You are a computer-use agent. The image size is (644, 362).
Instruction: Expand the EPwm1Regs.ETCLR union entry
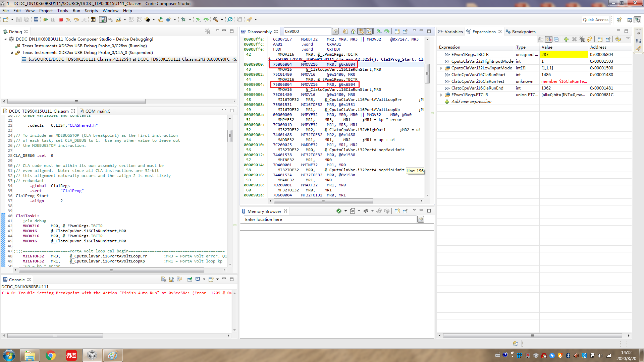pos(441,95)
